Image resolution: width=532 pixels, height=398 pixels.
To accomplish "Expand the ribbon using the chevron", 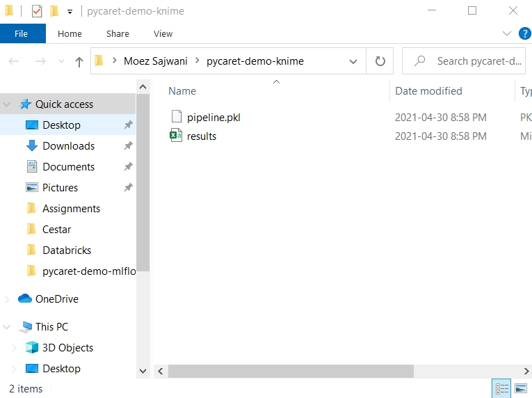I will (x=507, y=33).
